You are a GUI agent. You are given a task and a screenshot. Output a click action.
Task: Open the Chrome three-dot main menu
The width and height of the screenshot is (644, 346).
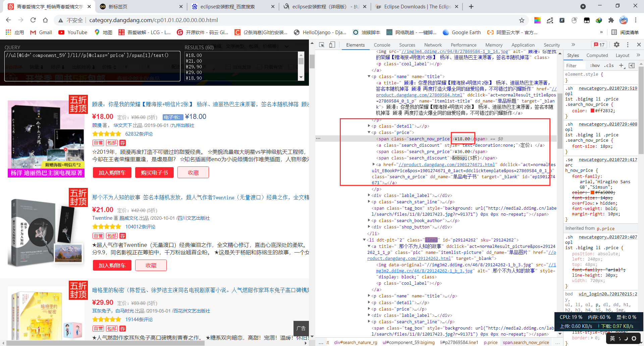click(x=636, y=20)
